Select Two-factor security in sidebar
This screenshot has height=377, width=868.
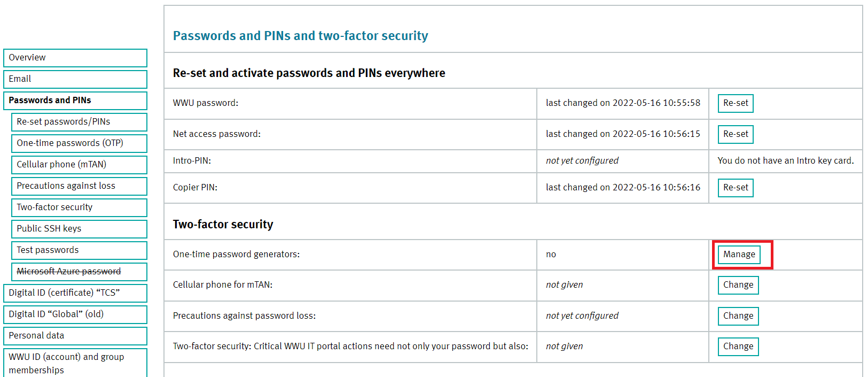click(x=79, y=207)
